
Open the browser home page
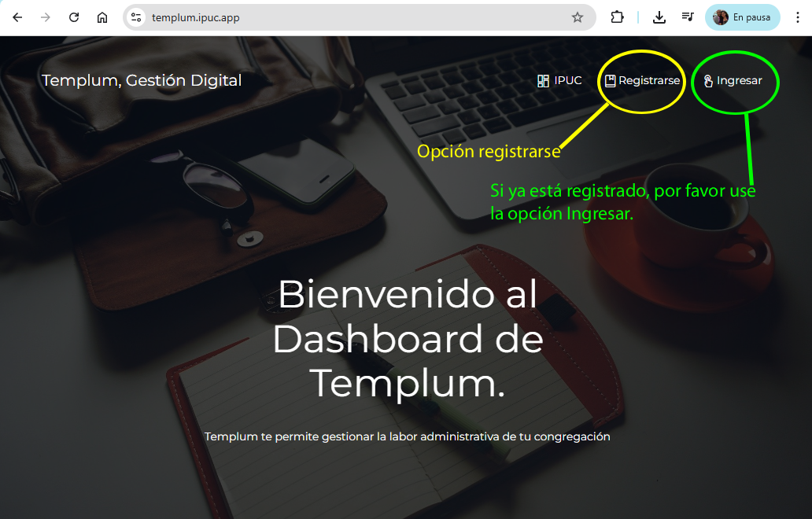[x=102, y=17]
